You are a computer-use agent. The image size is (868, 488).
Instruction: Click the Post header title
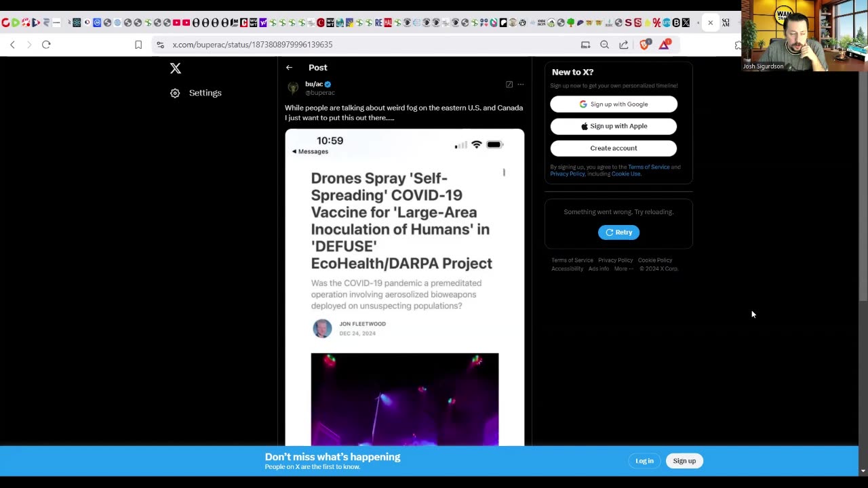tap(318, 68)
